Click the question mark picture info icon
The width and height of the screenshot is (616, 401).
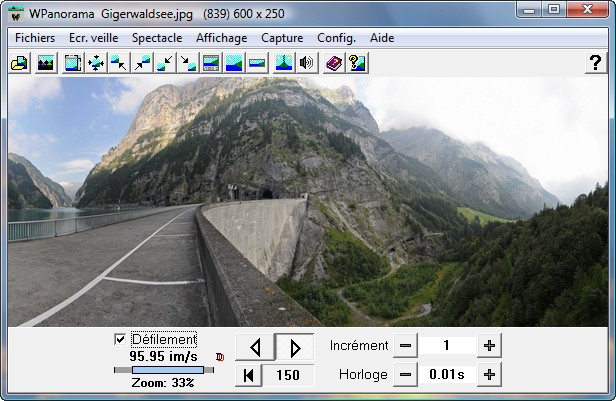point(357,63)
